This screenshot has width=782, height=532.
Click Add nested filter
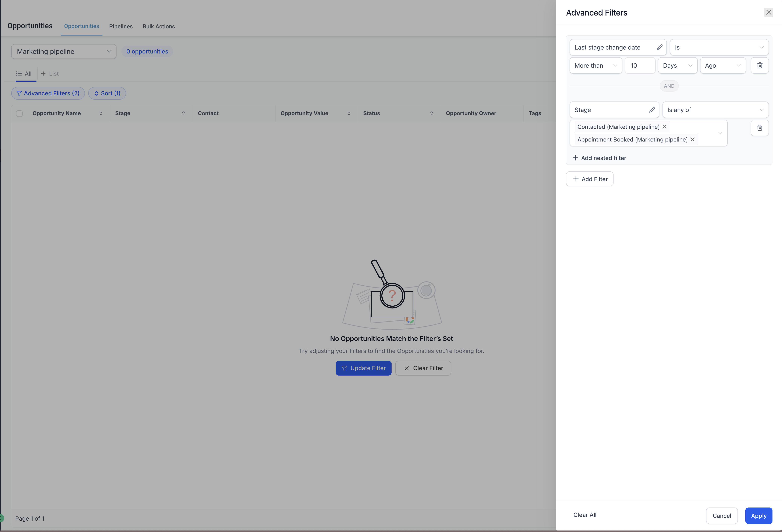click(x=599, y=158)
